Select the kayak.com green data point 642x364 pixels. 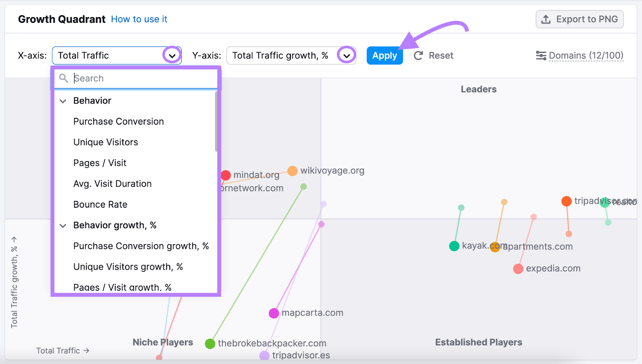[x=454, y=246]
